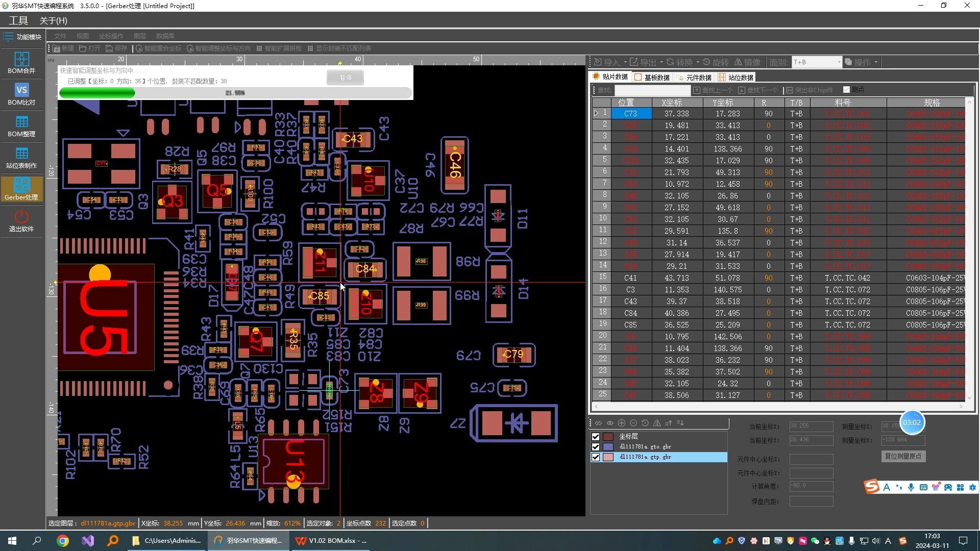Image resolution: width=980 pixels, height=551 pixels.
Task: Open the 坐标操作 ribbon menu
Action: 111,36
